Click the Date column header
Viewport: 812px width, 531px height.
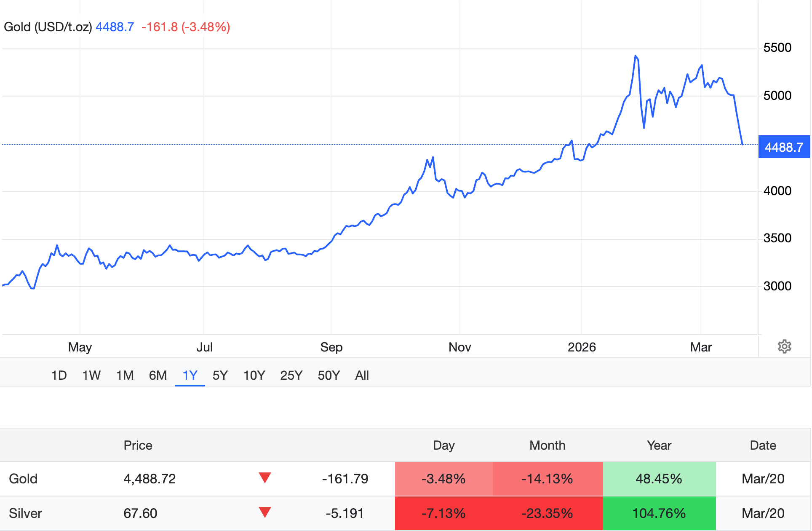[763, 445]
